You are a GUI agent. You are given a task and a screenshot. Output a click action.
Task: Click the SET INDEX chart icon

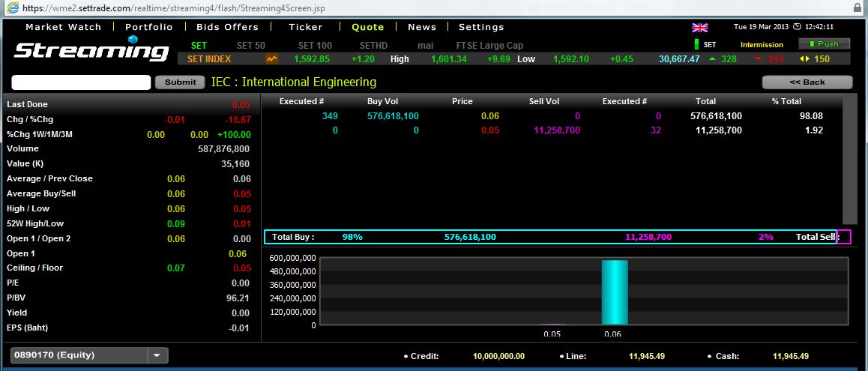[x=272, y=58]
